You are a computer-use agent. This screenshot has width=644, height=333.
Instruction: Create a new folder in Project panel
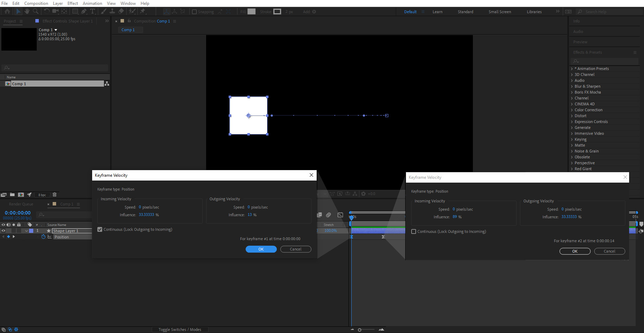[x=12, y=195]
